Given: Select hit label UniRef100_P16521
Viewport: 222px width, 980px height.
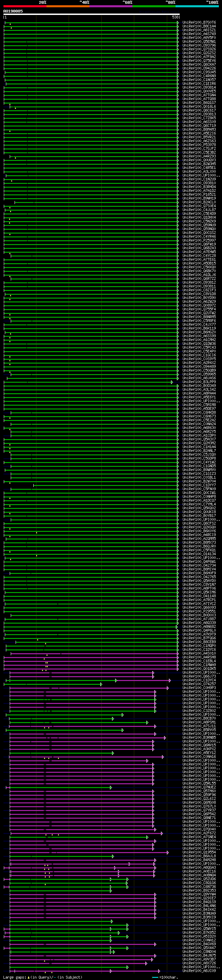Looking at the screenshot, I should pyautogui.click(x=199, y=194).
